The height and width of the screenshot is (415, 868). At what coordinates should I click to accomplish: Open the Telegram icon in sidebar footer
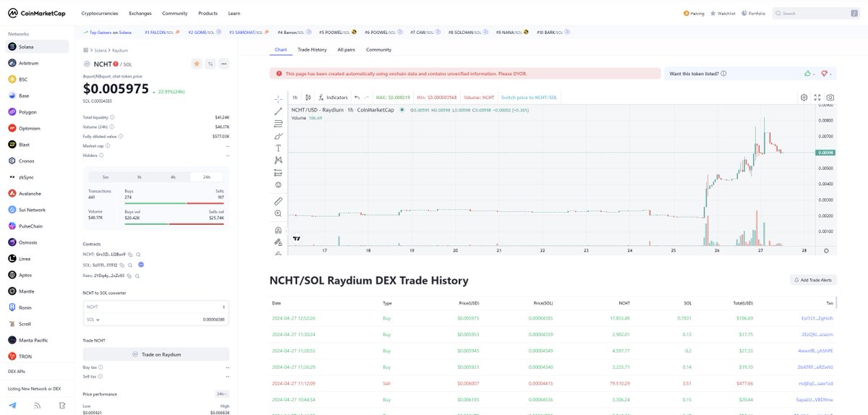tap(14, 405)
